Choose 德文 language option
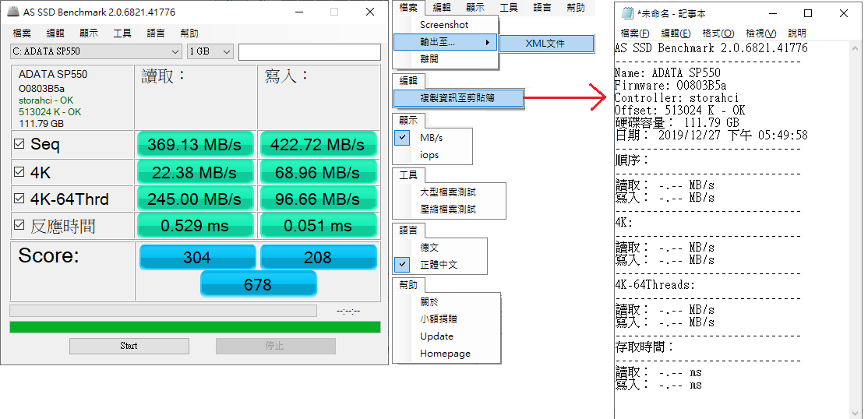The width and height of the screenshot is (868, 419). (429, 248)
